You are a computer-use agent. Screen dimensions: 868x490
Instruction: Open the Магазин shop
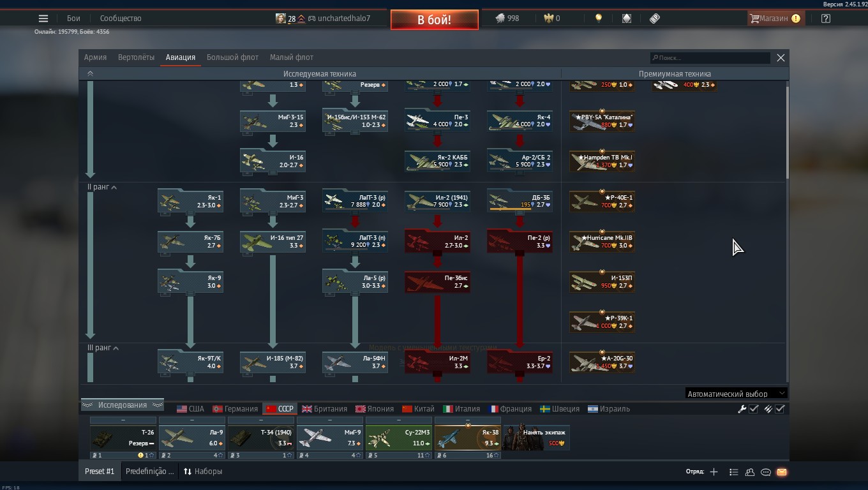[x=775, y=19]
